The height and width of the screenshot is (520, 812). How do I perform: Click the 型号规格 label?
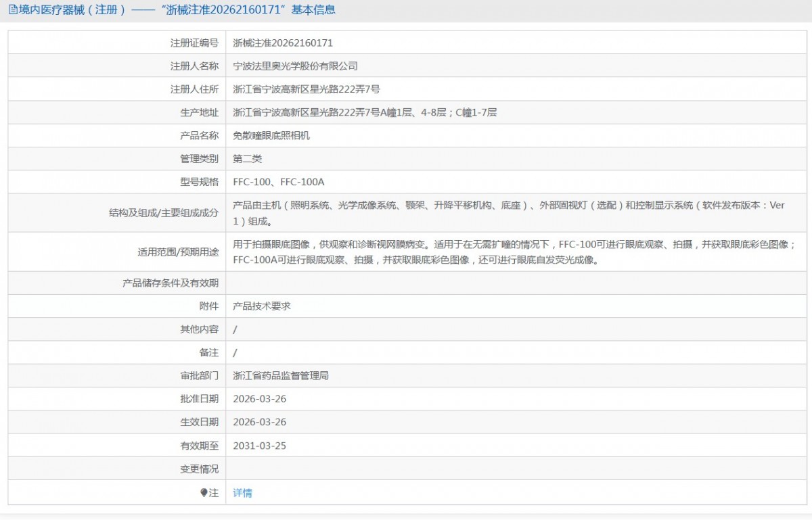pyautogui.click(x=199, y=182)
